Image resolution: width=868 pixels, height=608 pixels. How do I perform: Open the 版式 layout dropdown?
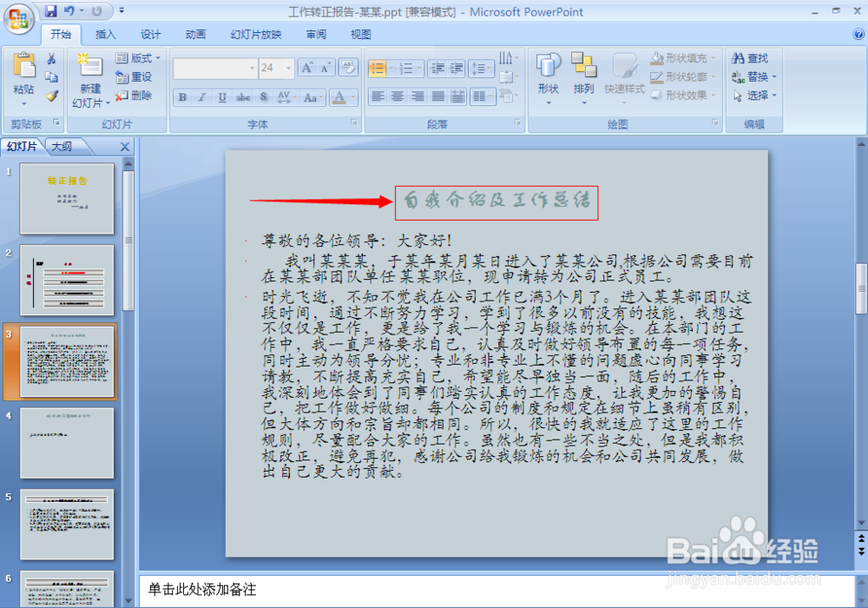138,58
